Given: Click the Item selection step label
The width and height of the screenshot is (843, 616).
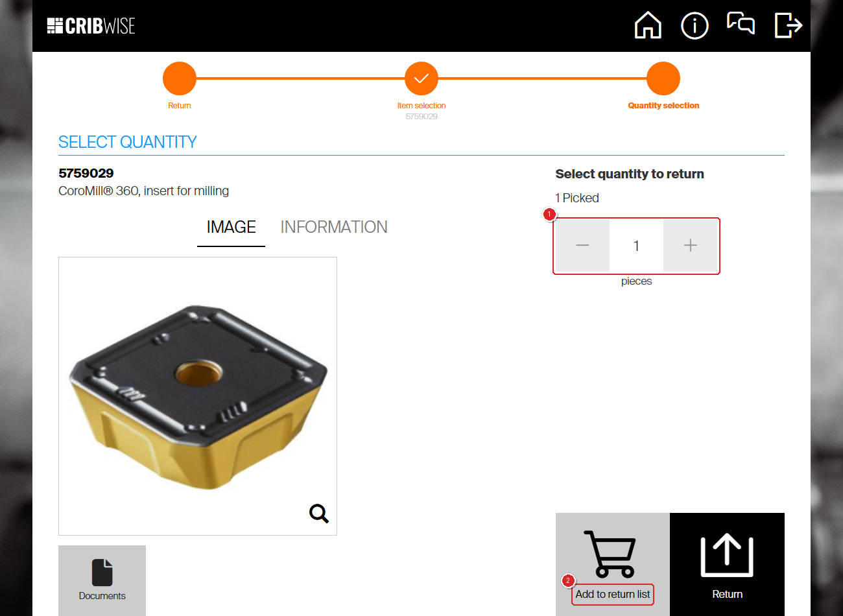Looking at the screenshot, I should tap(421, 106).
